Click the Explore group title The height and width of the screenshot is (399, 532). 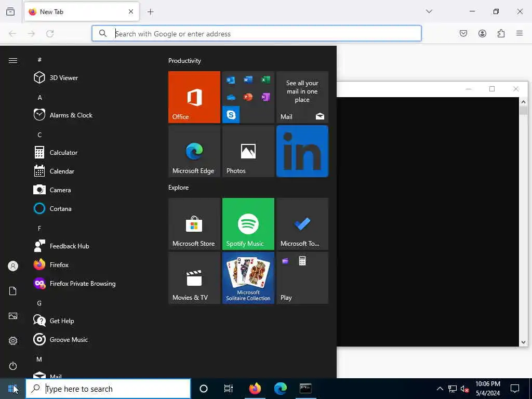(179, 188)
